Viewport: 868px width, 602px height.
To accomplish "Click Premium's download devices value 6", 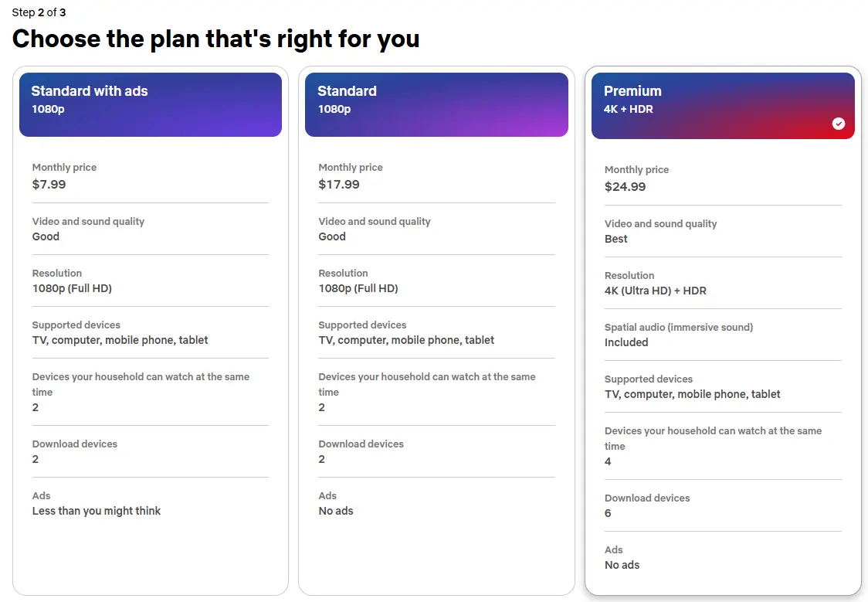I will tap(608, 513).
